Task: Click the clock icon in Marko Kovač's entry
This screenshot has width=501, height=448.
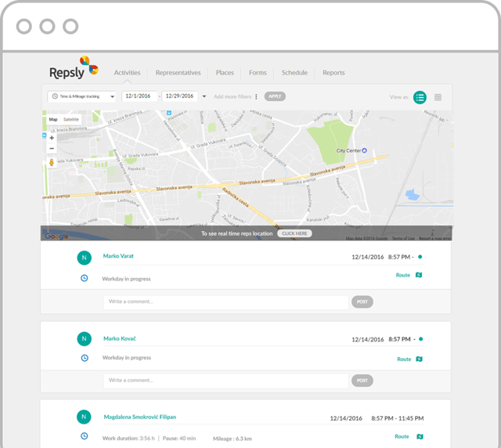Action: [85, 358]
